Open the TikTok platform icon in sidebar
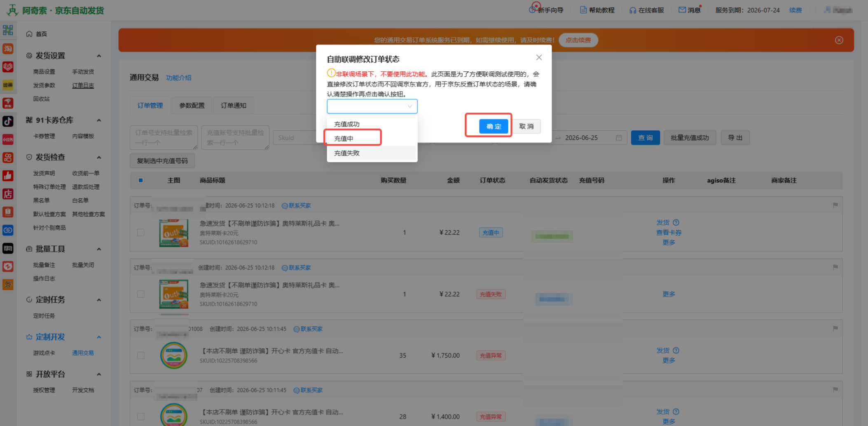Image resolution: width=868 pixels, height=426 pixels. click(x=8, y=121)
